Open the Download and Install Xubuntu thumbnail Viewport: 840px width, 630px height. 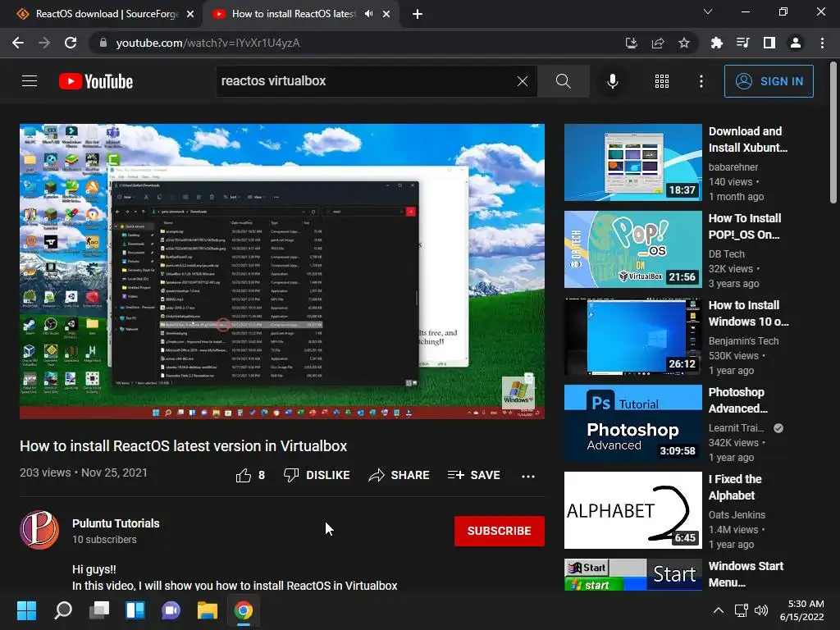tap(632, 162)
